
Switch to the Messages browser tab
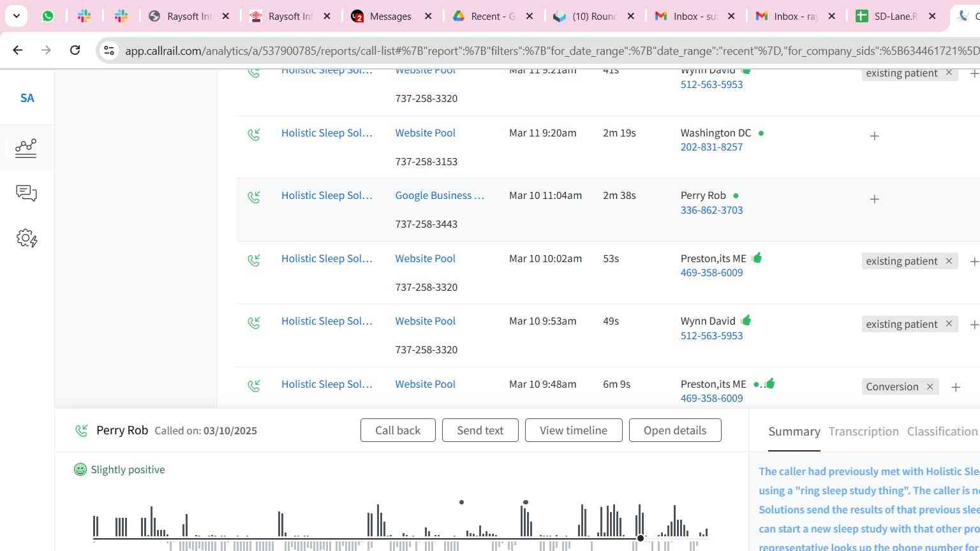tap(390, 16)
